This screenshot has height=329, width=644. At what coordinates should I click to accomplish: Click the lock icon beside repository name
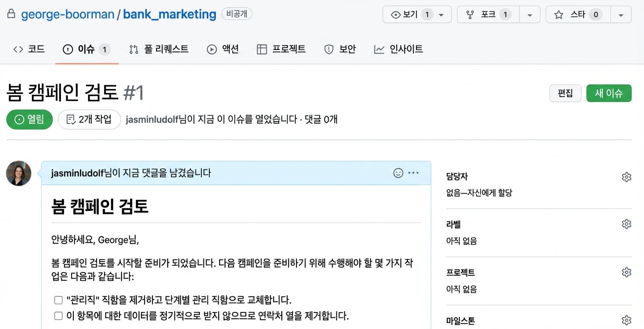click(x=12, y=14)
